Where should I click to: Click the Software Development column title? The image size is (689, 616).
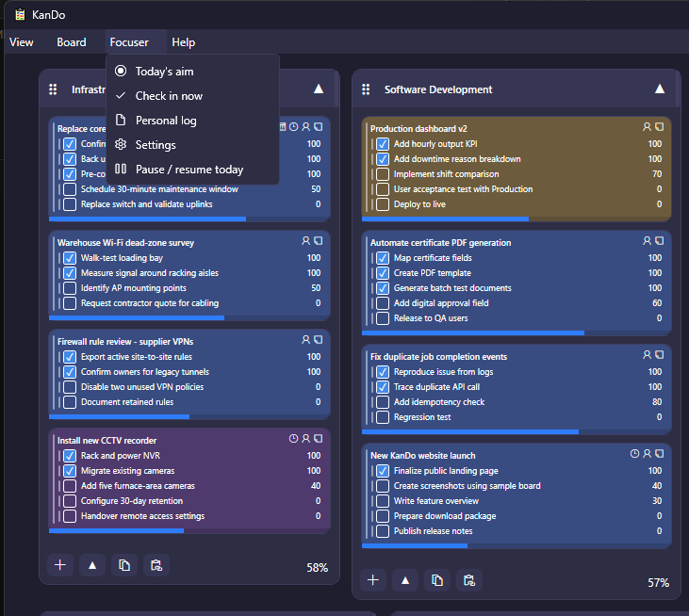click(x=438, y=89)
